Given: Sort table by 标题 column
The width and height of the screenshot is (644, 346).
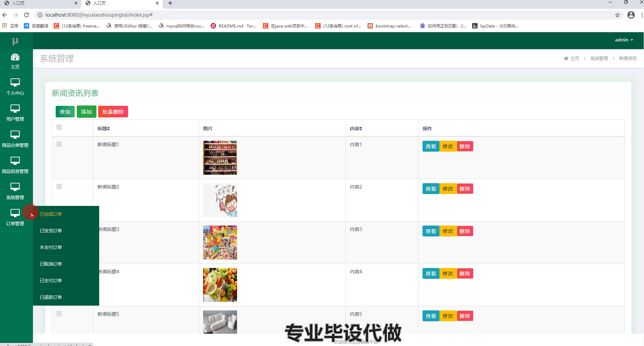Looking at the screenshot, I should click(104, 129).
